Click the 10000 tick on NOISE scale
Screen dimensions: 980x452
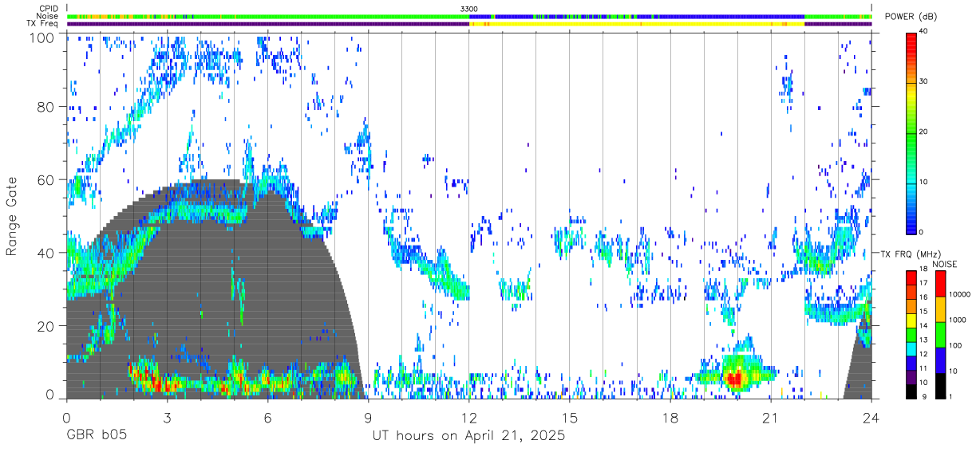[x=960, y=296]
